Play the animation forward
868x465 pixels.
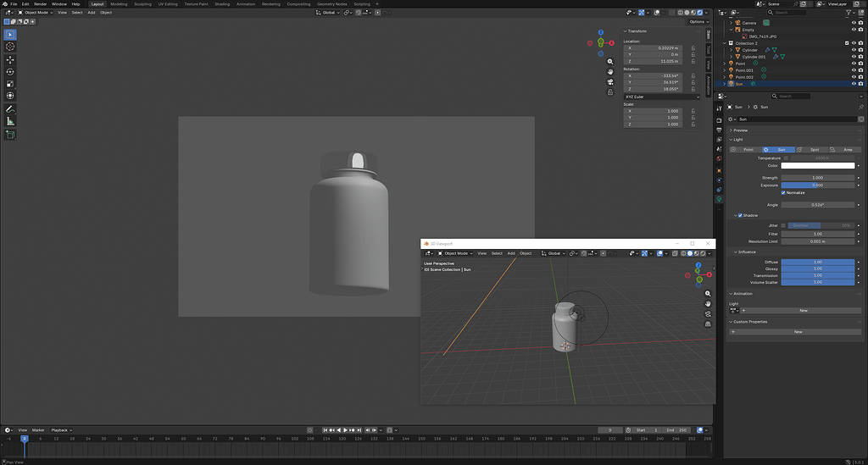tap(346, 430)
